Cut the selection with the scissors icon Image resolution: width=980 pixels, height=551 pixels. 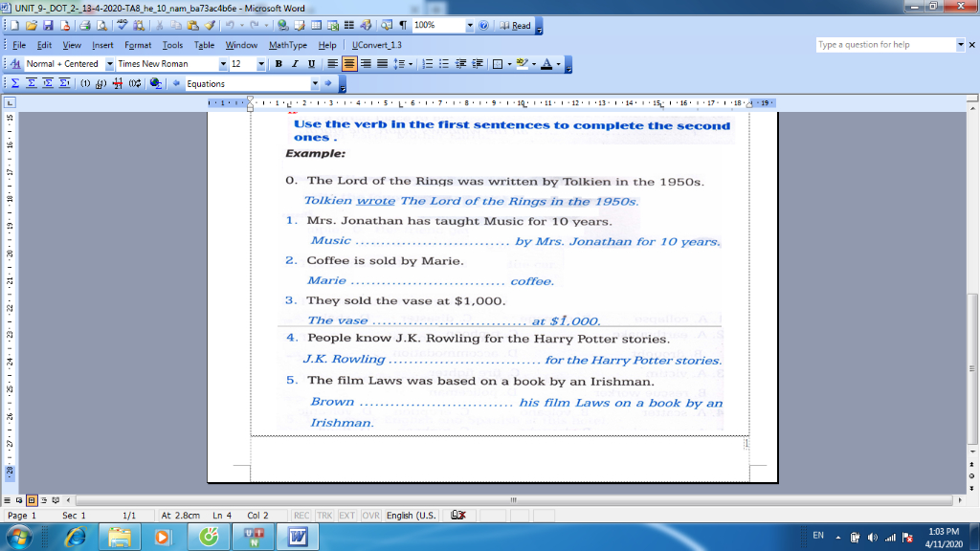pos(160,26)
